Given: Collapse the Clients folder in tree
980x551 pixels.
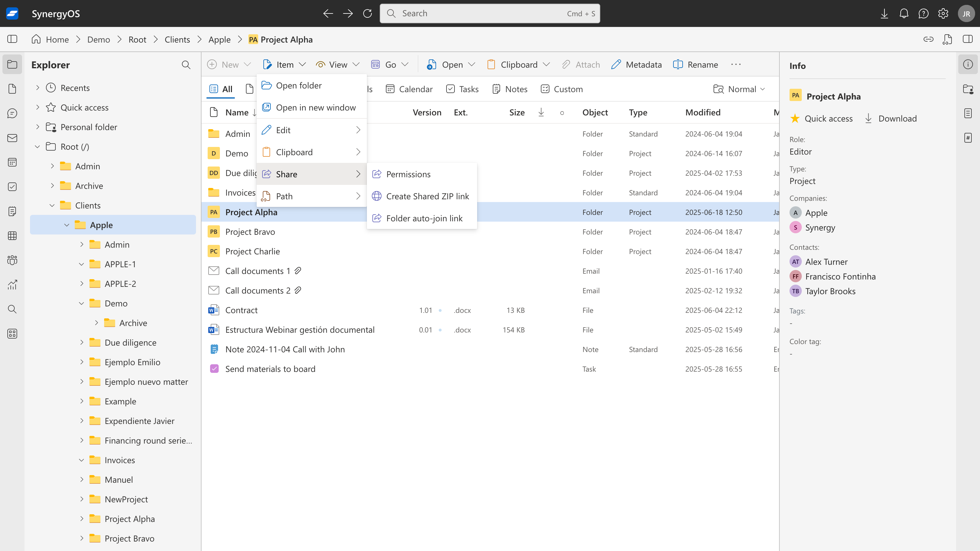Looking at the screenshot, I should [x=52, y=205].
